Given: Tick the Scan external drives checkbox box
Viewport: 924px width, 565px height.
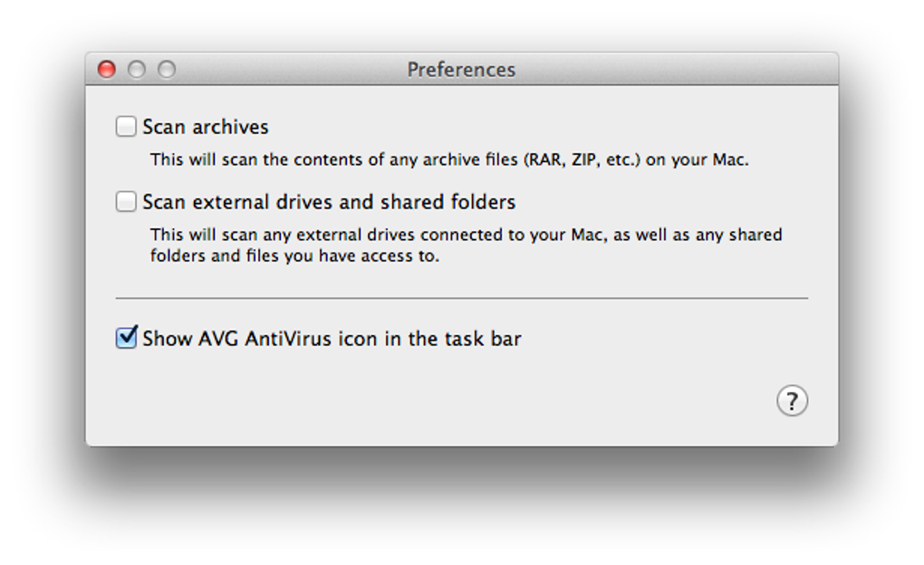Looking at the screenshot, I should click(126, 202).
